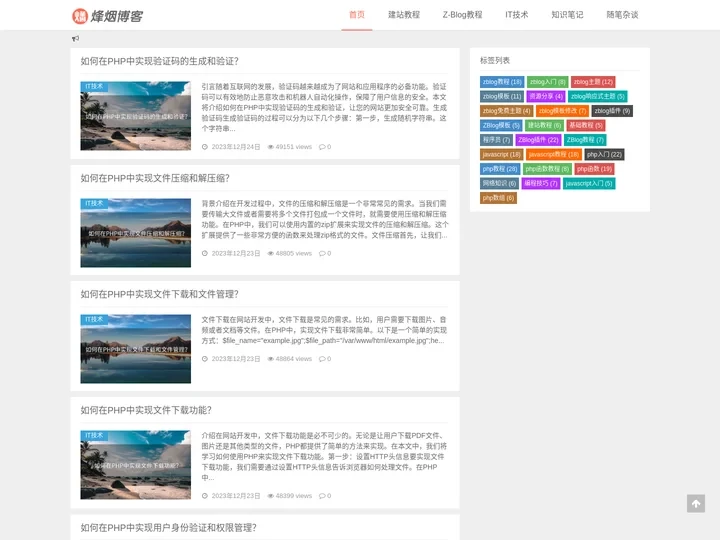Select the zblog入门 (8) tag
This screenshot has height=540, width=720.
tap(547, 82)
